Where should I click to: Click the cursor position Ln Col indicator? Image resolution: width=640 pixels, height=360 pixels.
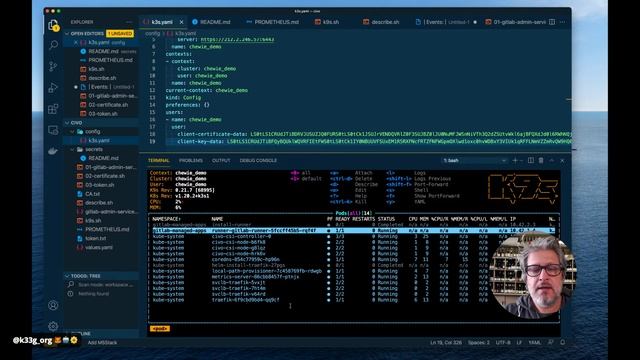click(x=445, y=342)
